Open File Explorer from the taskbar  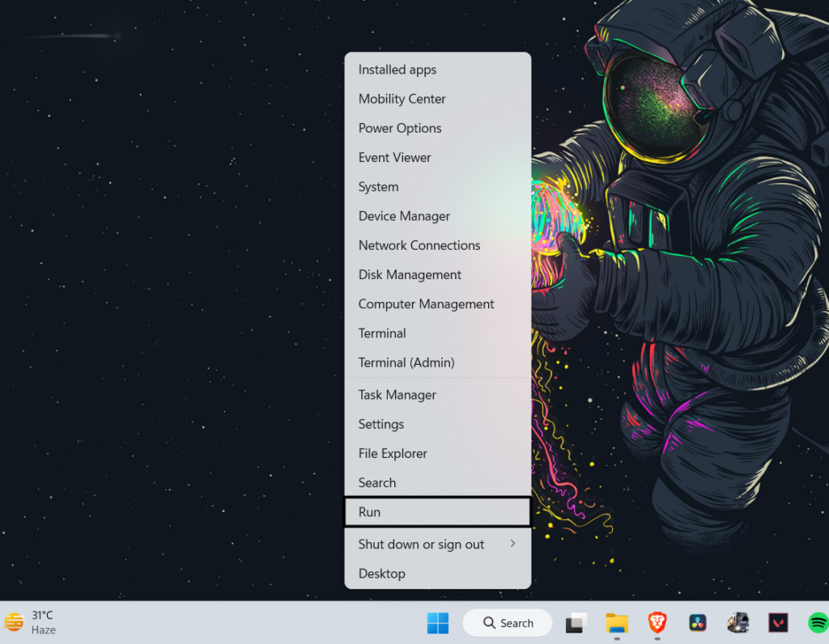tap(617, 623)
